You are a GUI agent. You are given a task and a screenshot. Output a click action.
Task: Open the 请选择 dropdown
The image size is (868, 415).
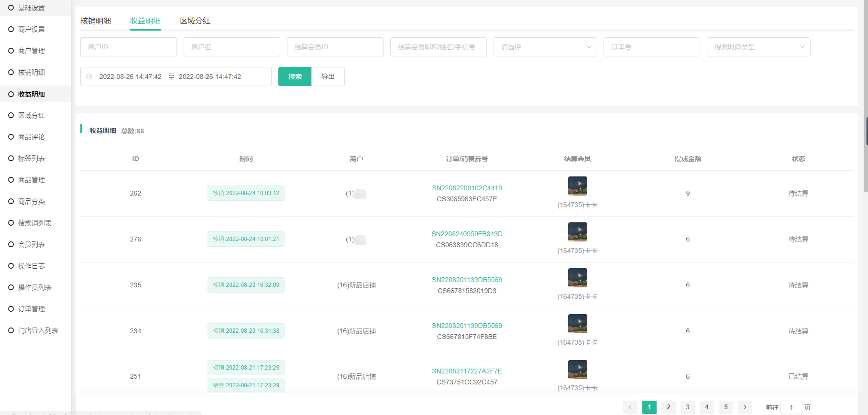(545, 47)
